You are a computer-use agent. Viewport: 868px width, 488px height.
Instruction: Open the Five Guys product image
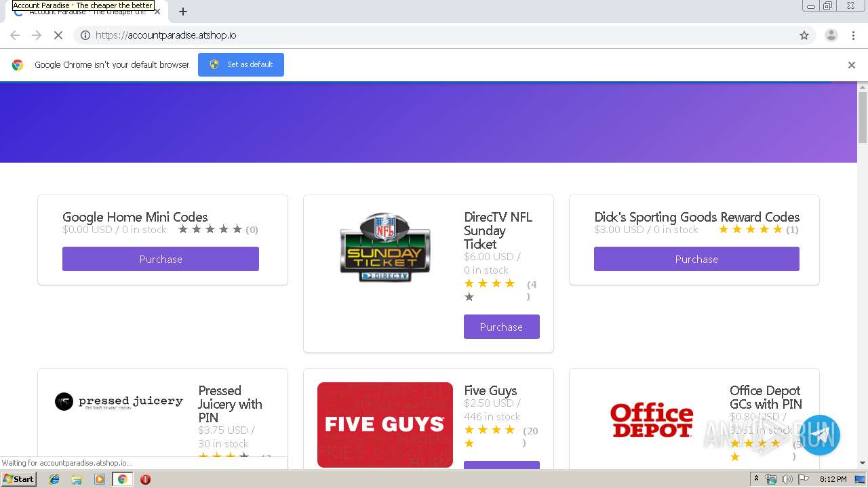pos(385,425)
